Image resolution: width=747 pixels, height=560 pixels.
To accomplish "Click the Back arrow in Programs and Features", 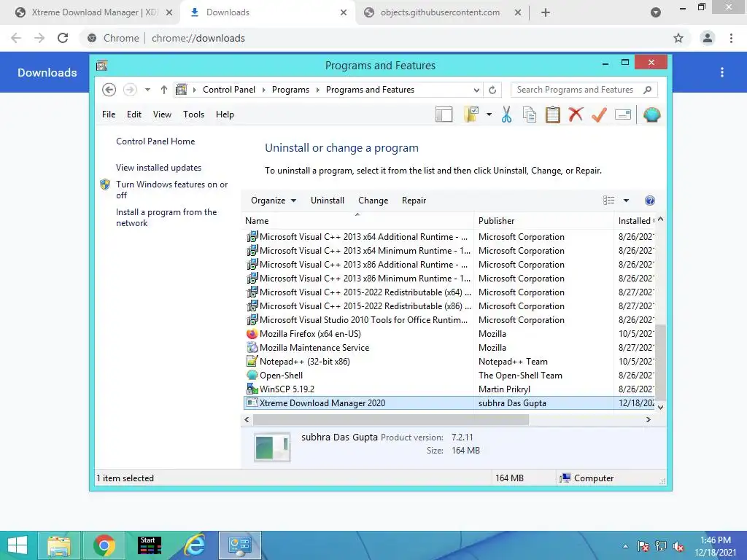I will pyautogui.click(x=109, y=90).
